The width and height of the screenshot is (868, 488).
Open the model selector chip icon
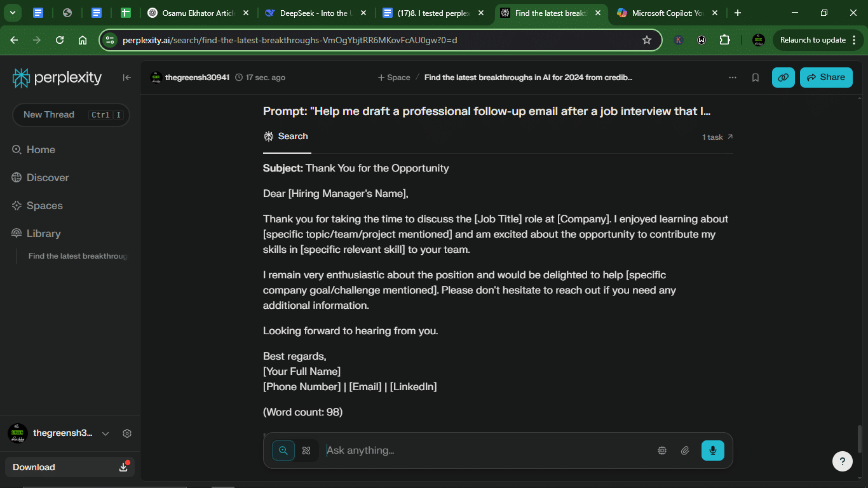pos(662,451)
